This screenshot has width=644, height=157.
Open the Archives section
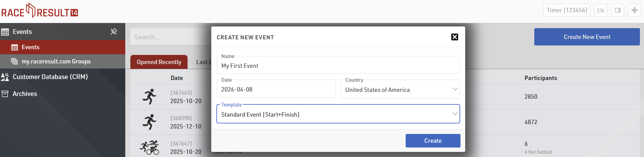pyautogui.click(x=25, y=94)
